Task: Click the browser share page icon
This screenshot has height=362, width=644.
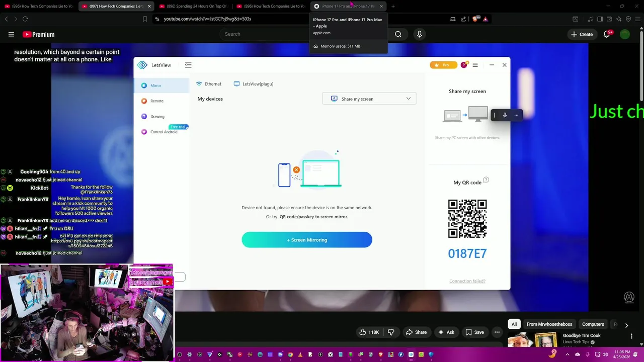Action: [x=463, y=19]
